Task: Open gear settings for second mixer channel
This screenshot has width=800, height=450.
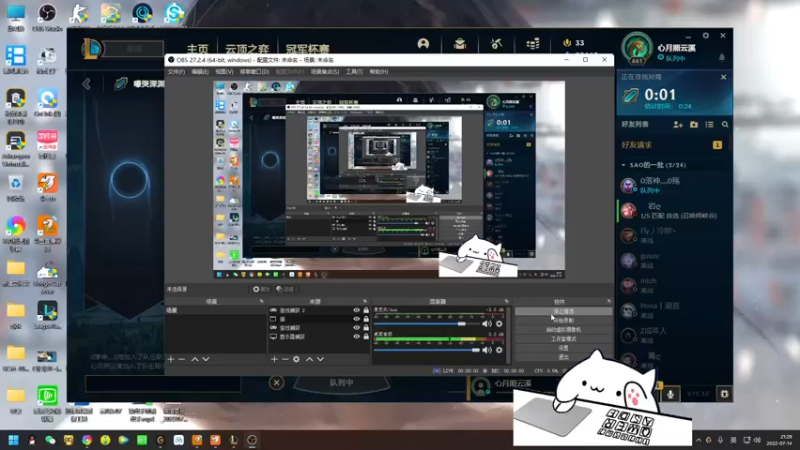Action: 499,350
